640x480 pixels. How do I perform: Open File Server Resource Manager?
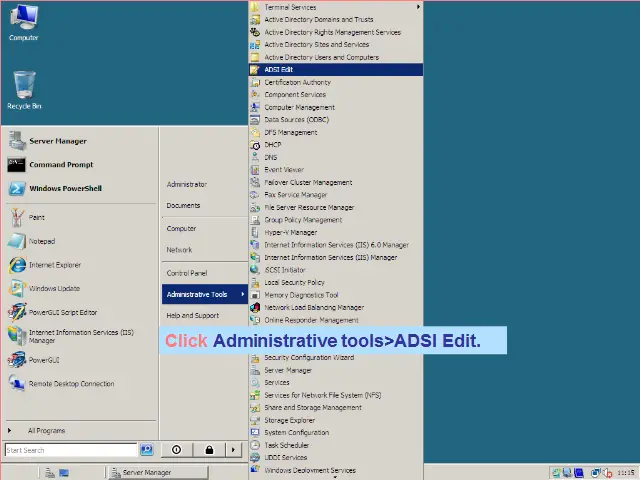(309, 207)
